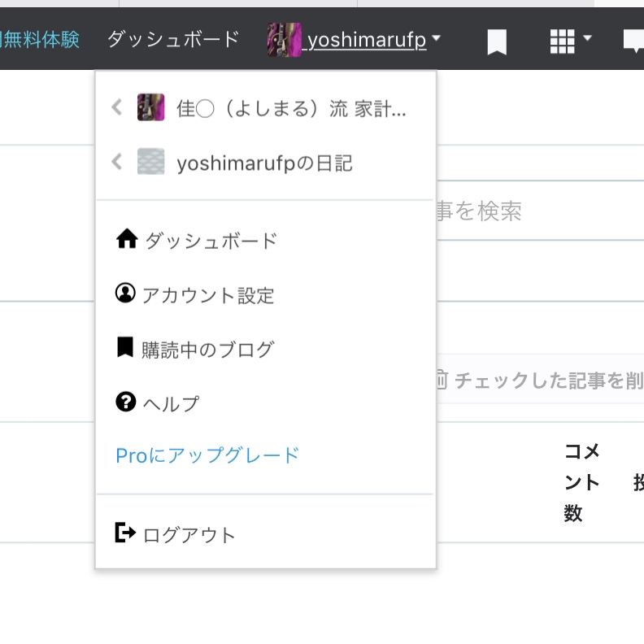
Task: Toggle the yoshimarufp account dropdown
Action: pos(367,41)
